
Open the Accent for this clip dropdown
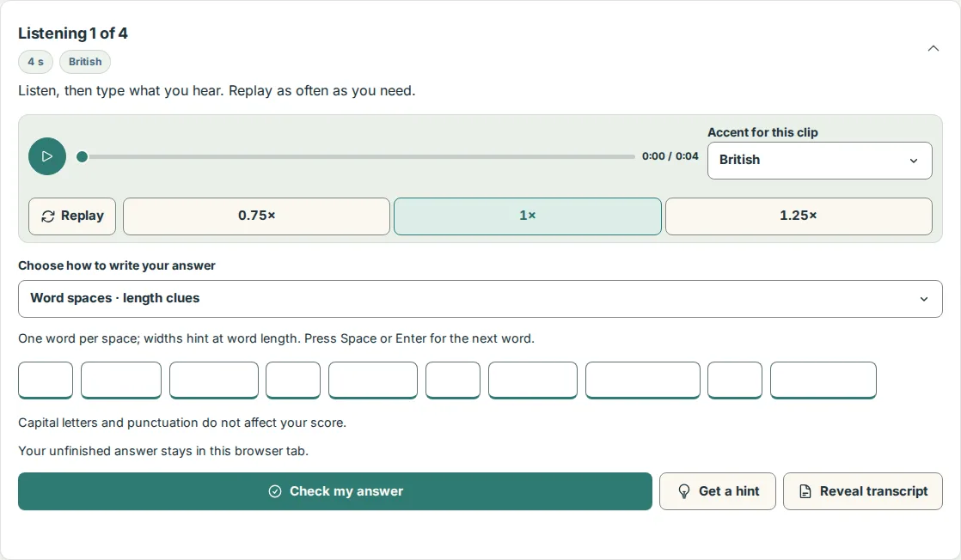819,161
